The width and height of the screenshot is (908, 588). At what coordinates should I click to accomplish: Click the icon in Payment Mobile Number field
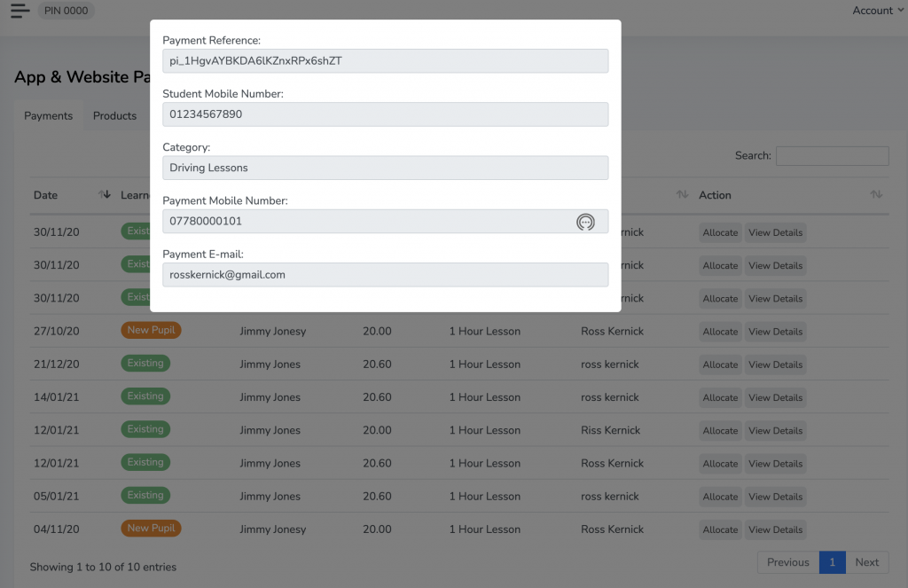(x=585, y=222)
